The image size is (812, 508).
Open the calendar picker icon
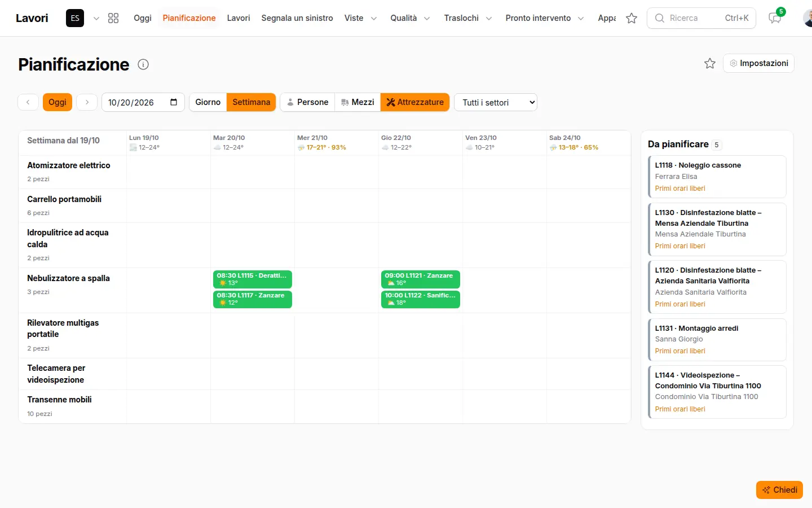(x=174, y=102)
